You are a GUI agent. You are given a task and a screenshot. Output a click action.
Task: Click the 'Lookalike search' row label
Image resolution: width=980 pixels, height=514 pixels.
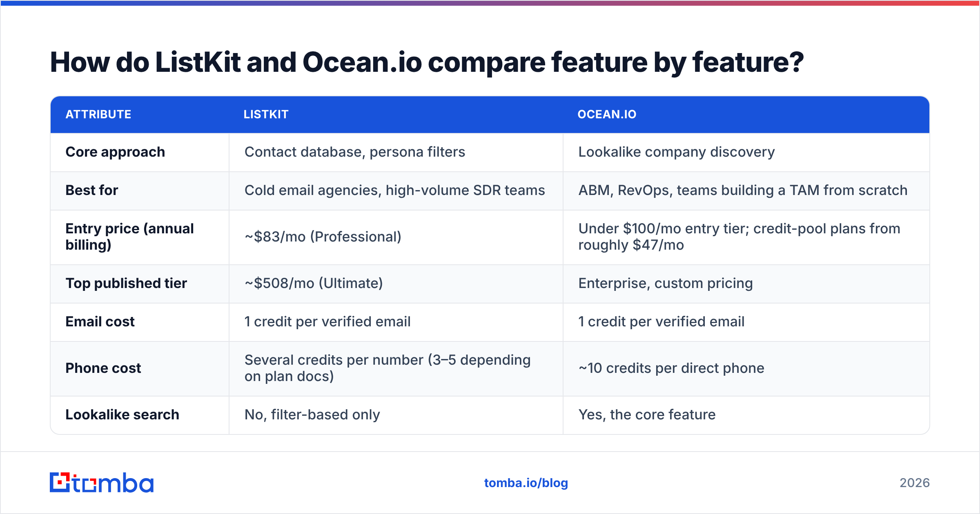tap(122, 415)
